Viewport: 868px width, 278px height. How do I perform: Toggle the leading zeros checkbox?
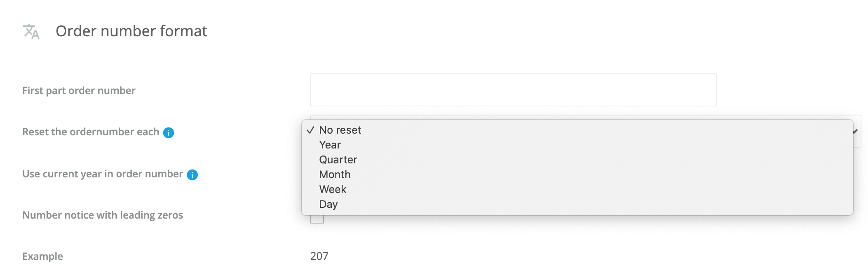click(x=317, y=219)
